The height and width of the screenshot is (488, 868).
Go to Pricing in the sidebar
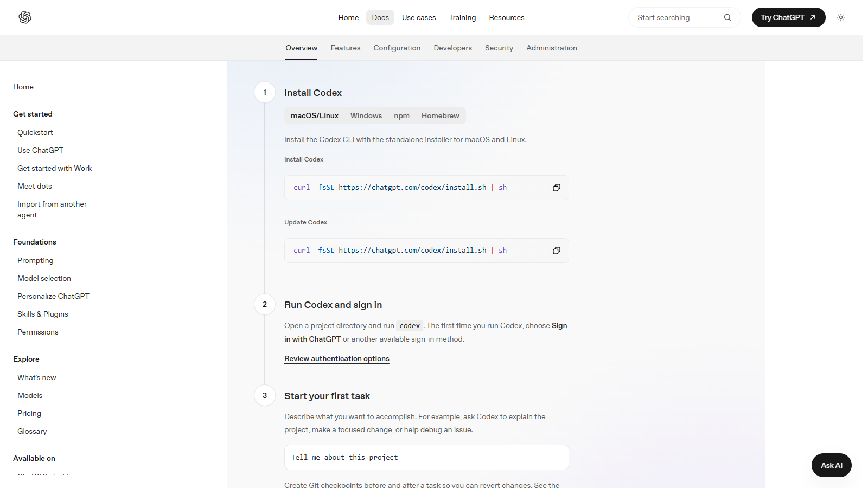(x=29, y=413)
